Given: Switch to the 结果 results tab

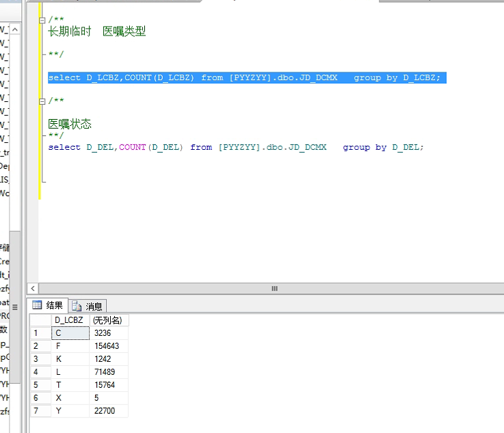Looking at the screenshot, I should click(48, 305).
